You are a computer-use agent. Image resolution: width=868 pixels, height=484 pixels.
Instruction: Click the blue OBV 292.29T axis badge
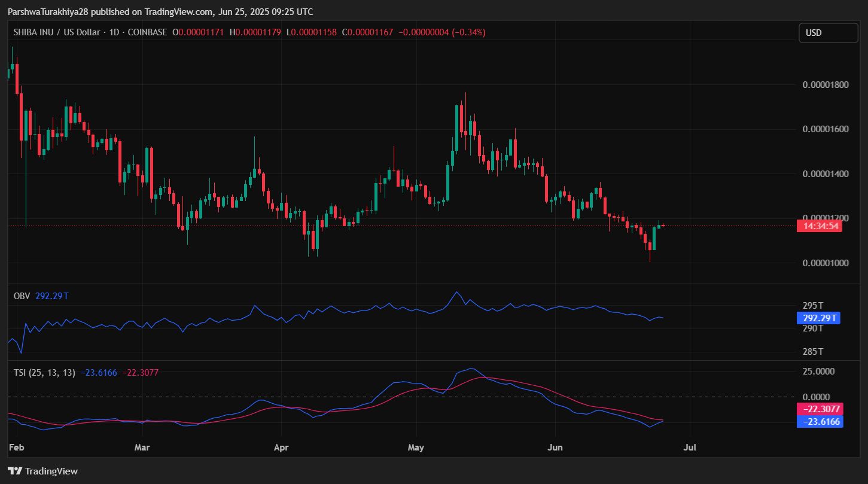pyautogui.click(x=818, y=318)
